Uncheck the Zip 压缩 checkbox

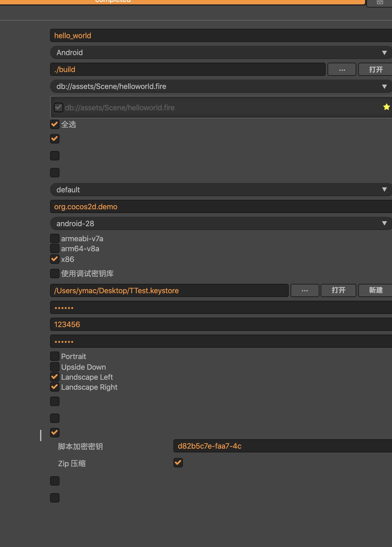[178, 463]
